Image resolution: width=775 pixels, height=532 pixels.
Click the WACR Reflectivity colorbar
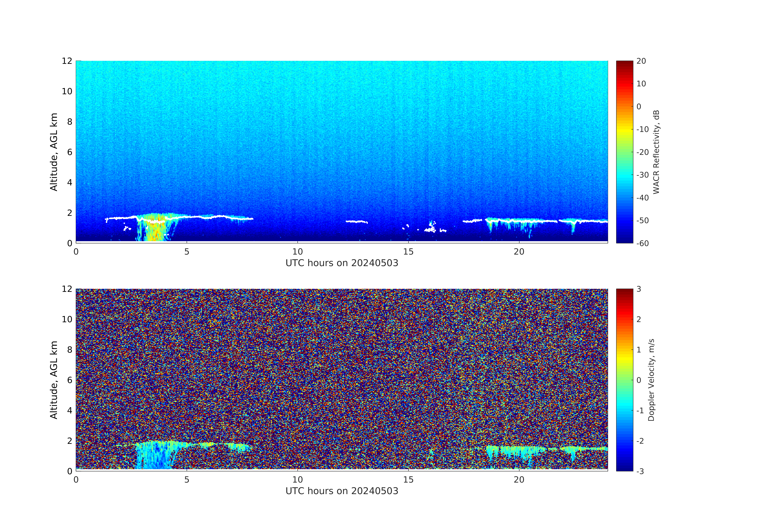(624, 152)
